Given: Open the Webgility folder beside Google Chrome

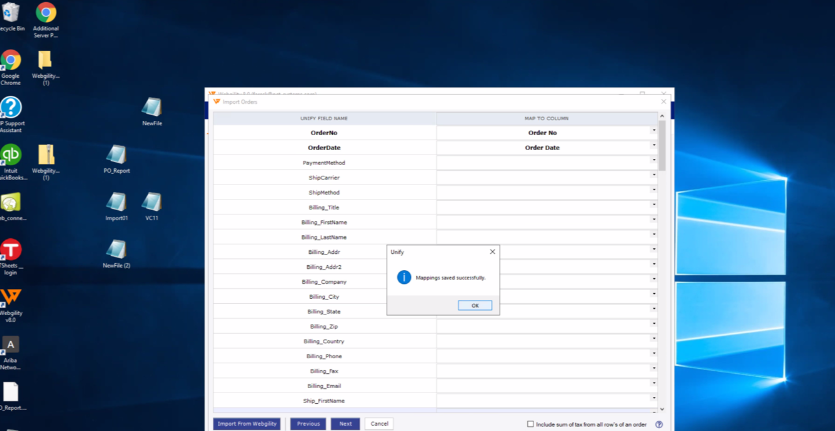Looking at the screenshot, I should tap(46, 60).
